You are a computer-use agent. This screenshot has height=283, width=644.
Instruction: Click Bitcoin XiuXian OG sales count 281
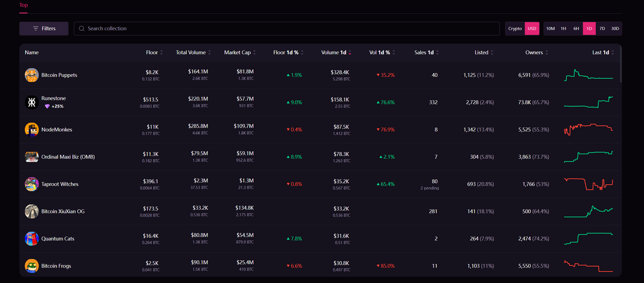(x=434, y=212)
